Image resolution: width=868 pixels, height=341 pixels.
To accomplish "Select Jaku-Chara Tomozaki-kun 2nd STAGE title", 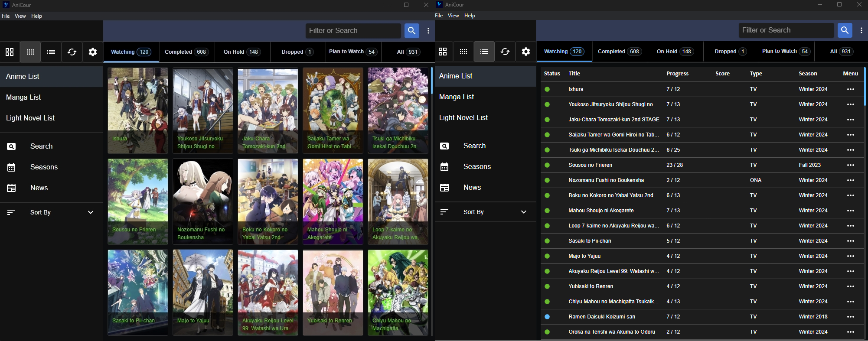I will (613, 120).
